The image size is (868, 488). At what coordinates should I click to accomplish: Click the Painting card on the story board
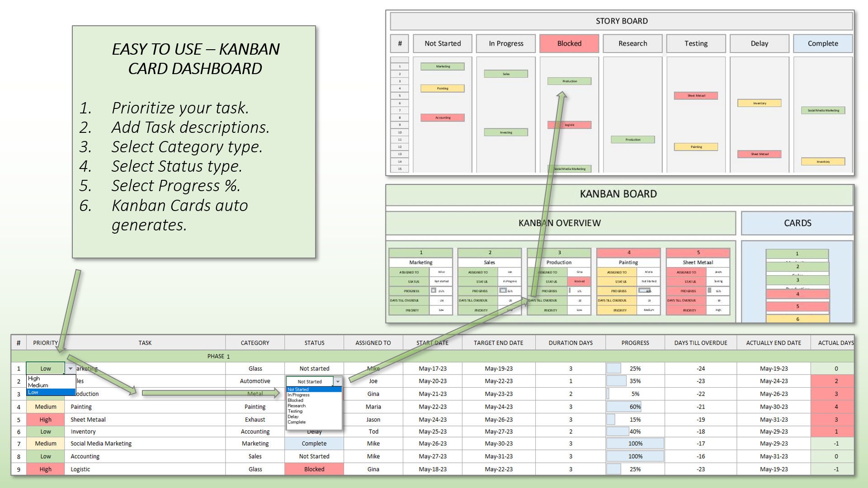443,89
